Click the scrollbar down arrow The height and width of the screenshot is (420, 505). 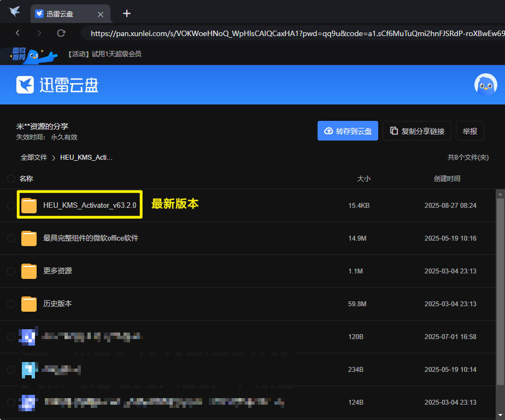[500, 415]
